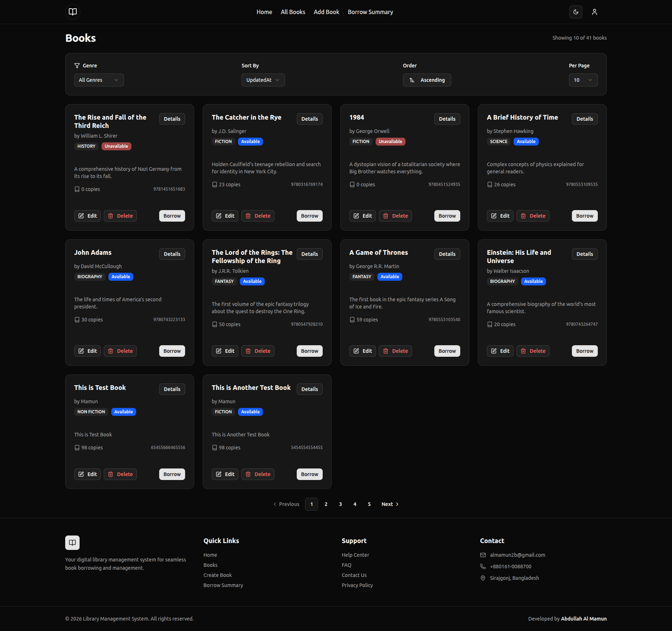Click the book logo icon in footer

[72, 542]
